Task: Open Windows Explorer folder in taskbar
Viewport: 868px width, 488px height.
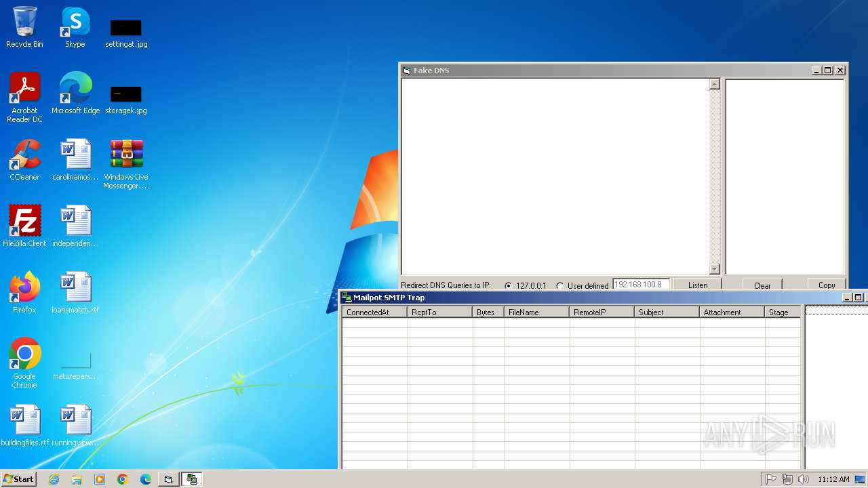Action: click(77, 479)
